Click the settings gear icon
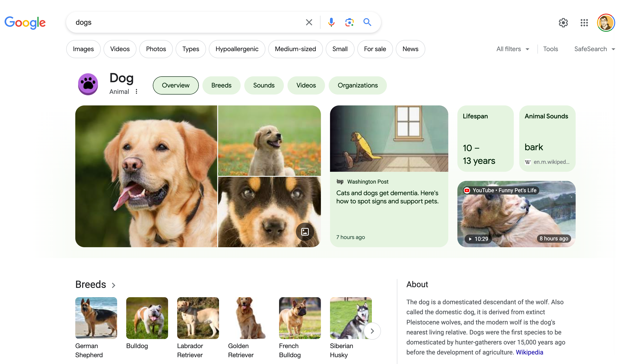The image size is (620, 364). pyautogui.click(x=563, y=22)
